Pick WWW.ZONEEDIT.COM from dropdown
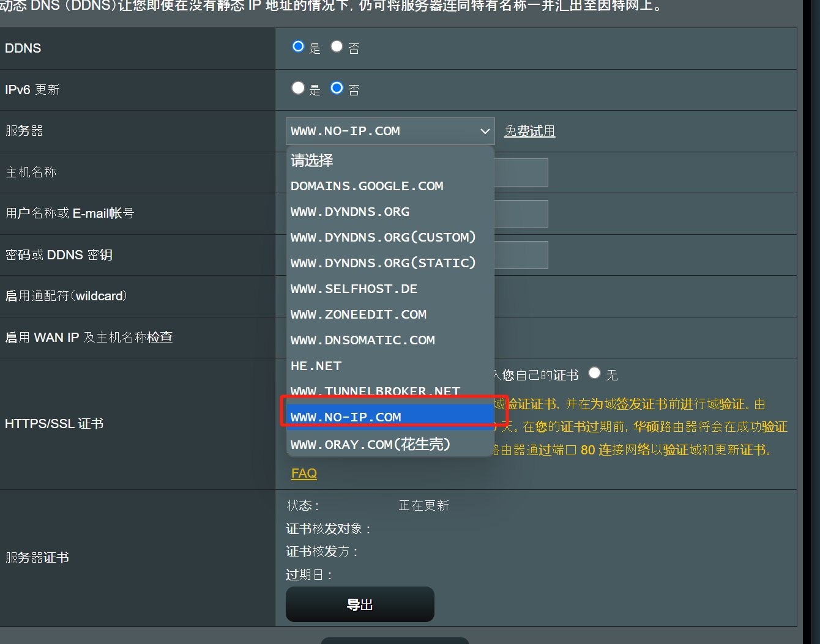This screenshot has height=644, width=820. [390, 314]
